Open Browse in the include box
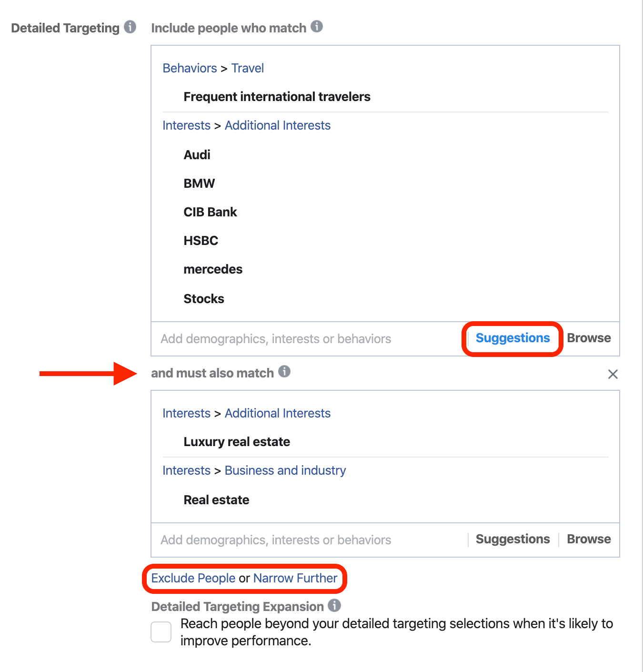This screenshot has width=643, height=672. click(x=589, y=338)
